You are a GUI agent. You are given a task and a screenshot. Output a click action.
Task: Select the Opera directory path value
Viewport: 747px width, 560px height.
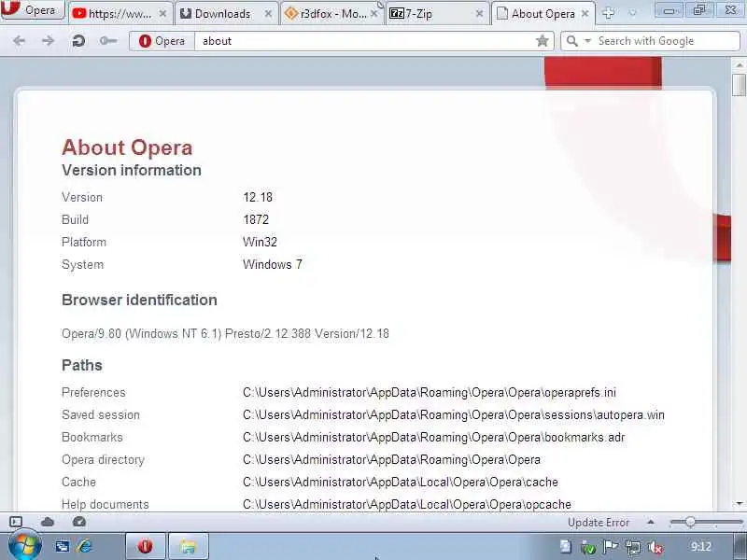[x=391, y=459]
